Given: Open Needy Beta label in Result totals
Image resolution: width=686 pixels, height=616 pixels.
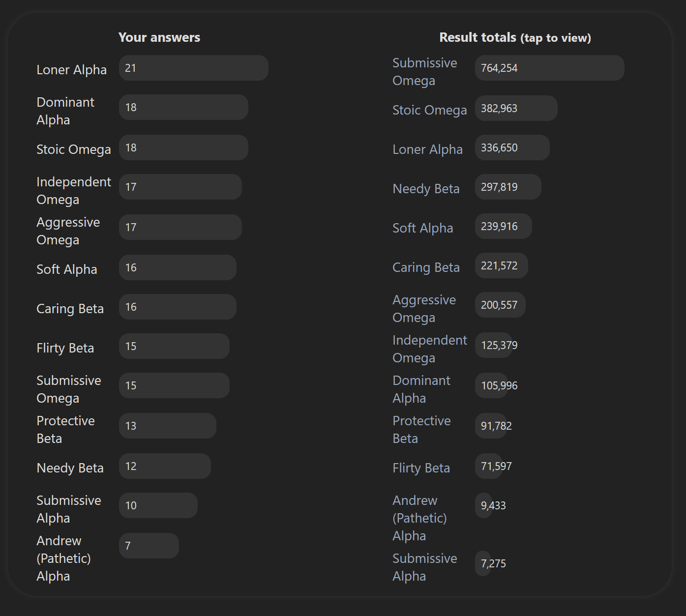Looking at the screenshot, I should pyautogui.click(x=426, y=189).
